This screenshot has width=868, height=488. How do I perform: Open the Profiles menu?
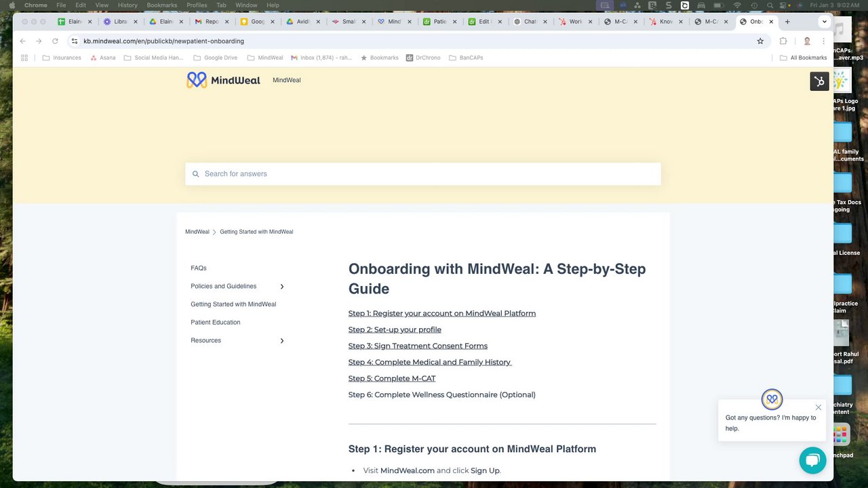(x=197, y=5)
